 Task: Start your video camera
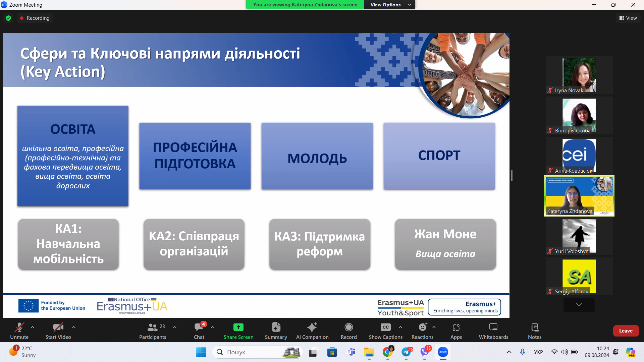57,330
